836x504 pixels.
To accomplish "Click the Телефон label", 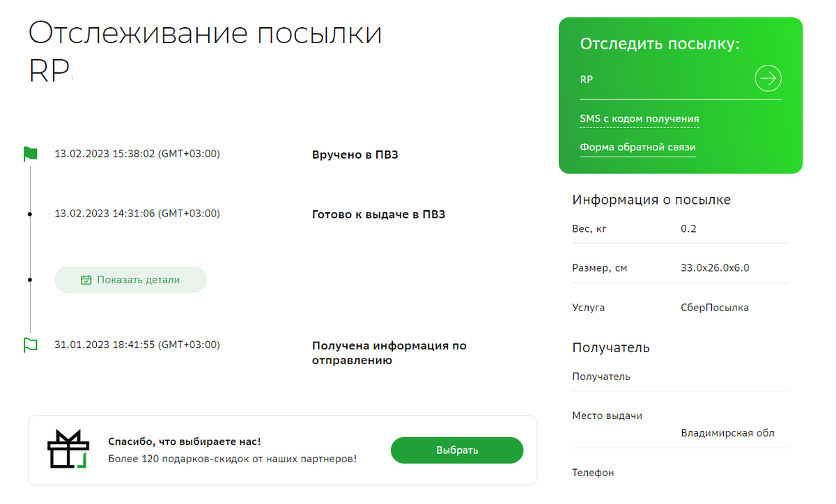I will pos(593,473).
